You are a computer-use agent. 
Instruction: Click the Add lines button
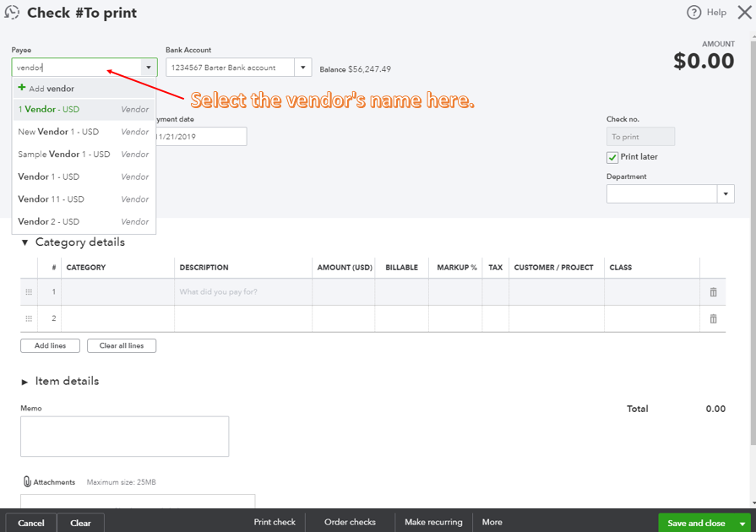pyautogui.click(x=50, y=345)
